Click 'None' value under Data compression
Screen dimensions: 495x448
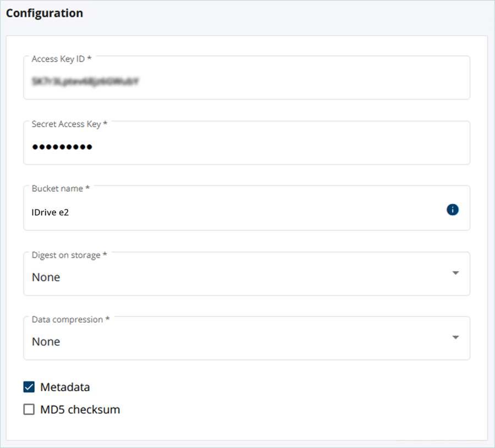(x=46, y=342)
